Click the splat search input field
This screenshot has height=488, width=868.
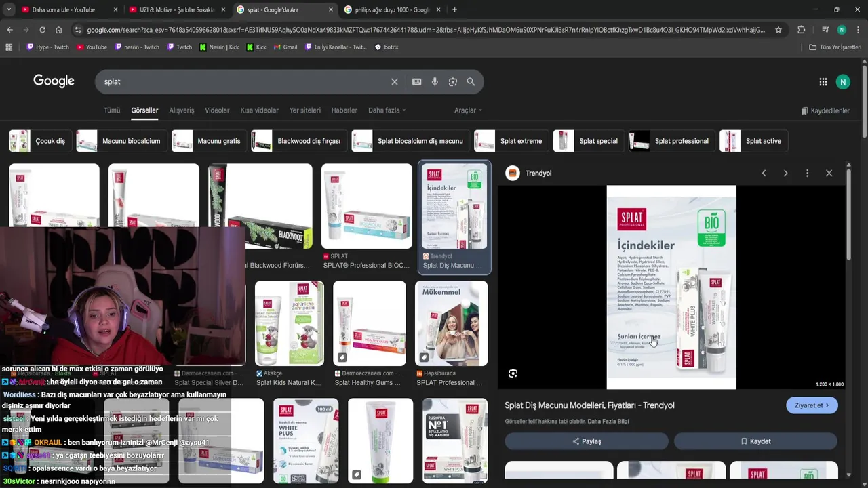pos(244,82)
